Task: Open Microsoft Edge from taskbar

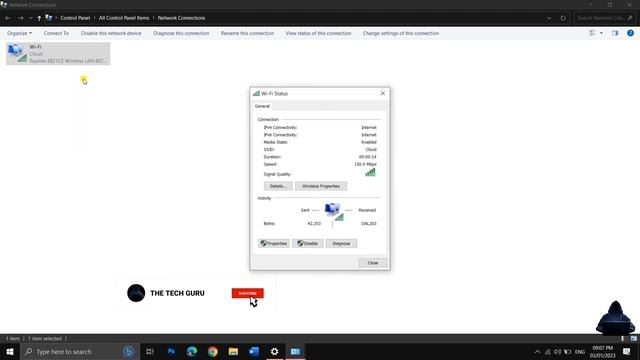Action: click(192, 351)
